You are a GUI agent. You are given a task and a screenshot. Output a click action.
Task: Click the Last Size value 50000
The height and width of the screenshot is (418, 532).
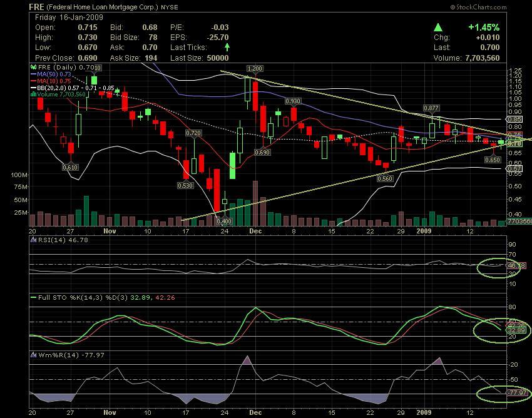point(217,58)
